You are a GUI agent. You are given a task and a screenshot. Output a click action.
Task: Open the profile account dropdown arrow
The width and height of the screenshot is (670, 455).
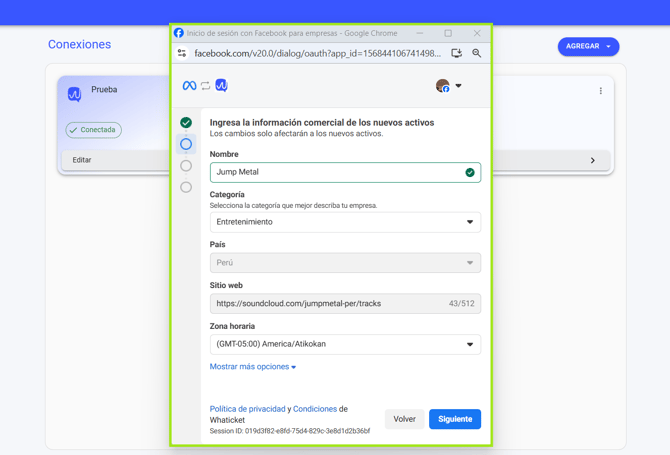tap(458, 85)
